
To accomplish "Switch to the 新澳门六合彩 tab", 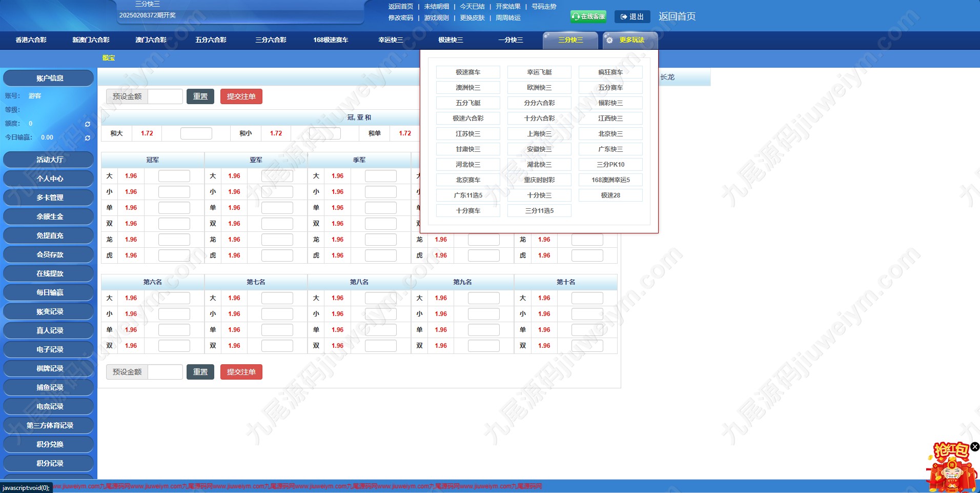I will point(91,40).
